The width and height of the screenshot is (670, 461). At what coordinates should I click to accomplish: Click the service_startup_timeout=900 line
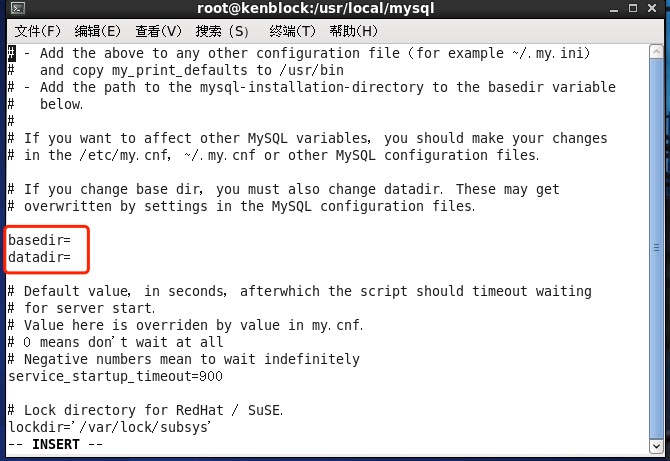115,376
